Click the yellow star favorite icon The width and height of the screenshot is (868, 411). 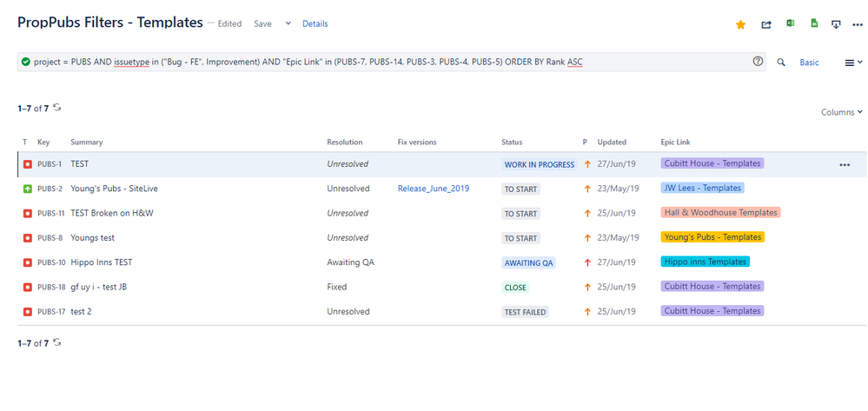(740, 24)
